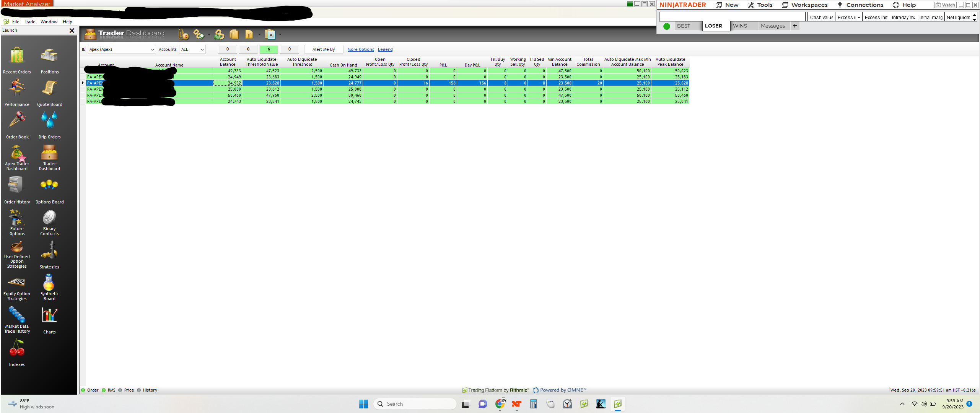This screenshot has height=413, width=980.
Task: Click the NinjaTrader column scroll down arrow
Action: [975, 20]
